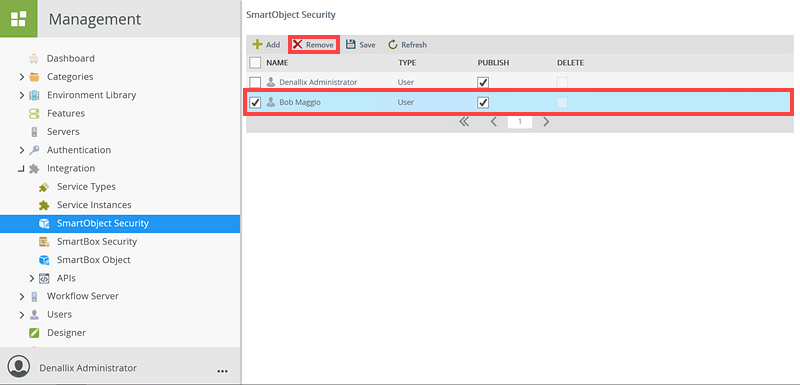Viewport: 800px width, 385px height.
Task: Select Designer in the tree
Action: click(66, 333)
